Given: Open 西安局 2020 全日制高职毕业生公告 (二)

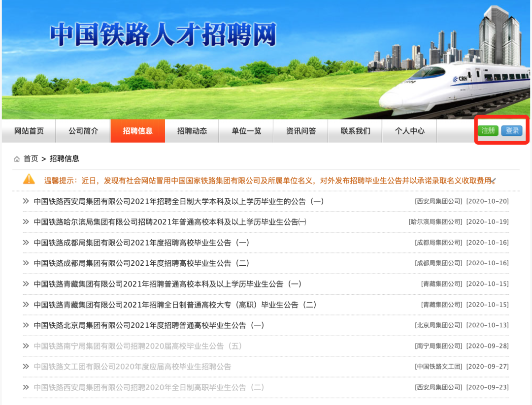Looking at the screenshot, I should click(149, 387).
